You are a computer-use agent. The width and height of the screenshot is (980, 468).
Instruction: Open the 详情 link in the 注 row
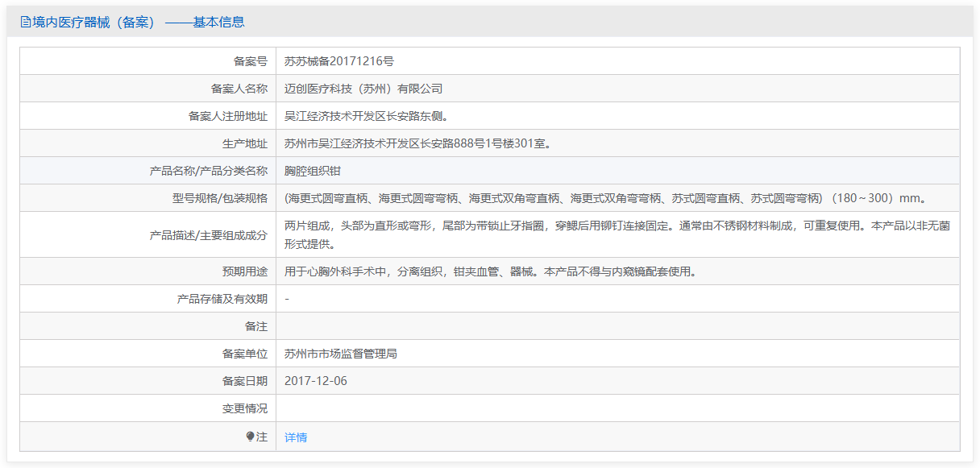(296, 437)
